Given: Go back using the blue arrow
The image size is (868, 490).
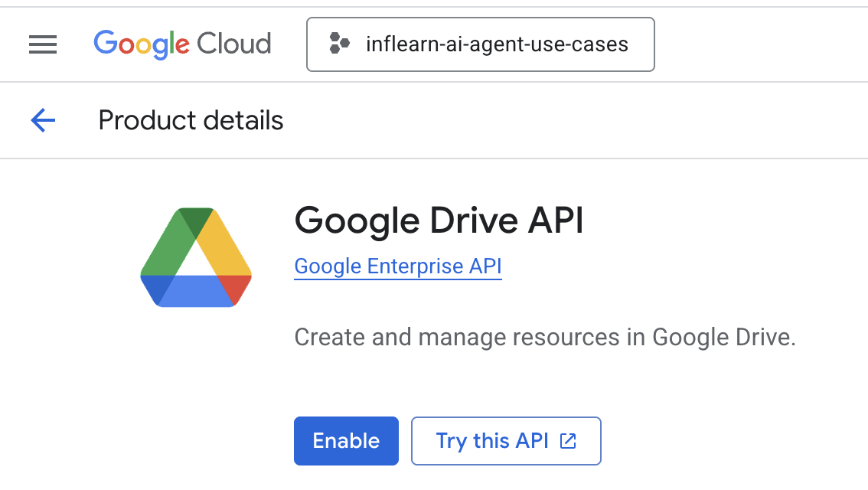Looking at the screenshot, I should (x=43, y=120).
